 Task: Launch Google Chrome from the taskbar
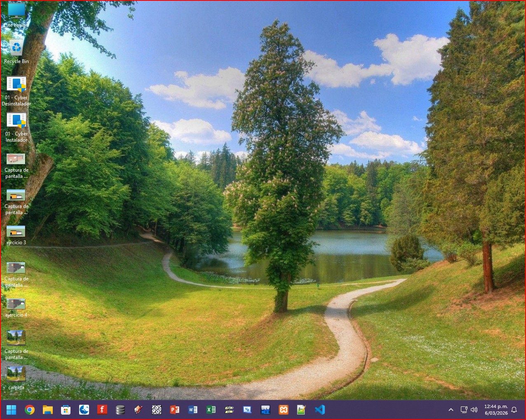(30, 410)
